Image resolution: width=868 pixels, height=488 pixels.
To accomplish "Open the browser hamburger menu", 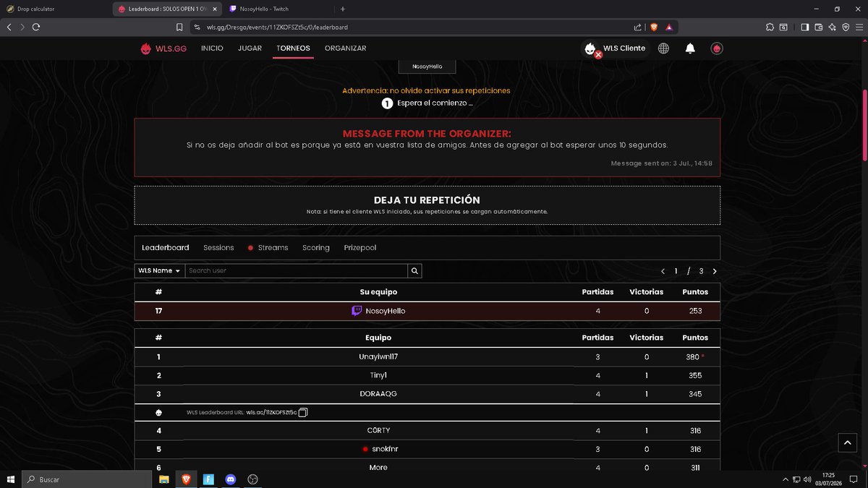I will point(859,27).
